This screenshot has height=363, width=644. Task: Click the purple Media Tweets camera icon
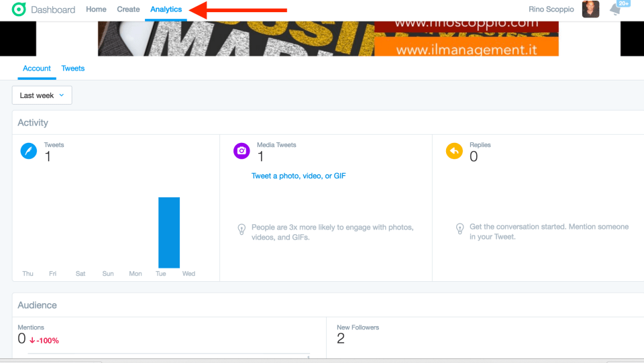click(x=241, y=151)
